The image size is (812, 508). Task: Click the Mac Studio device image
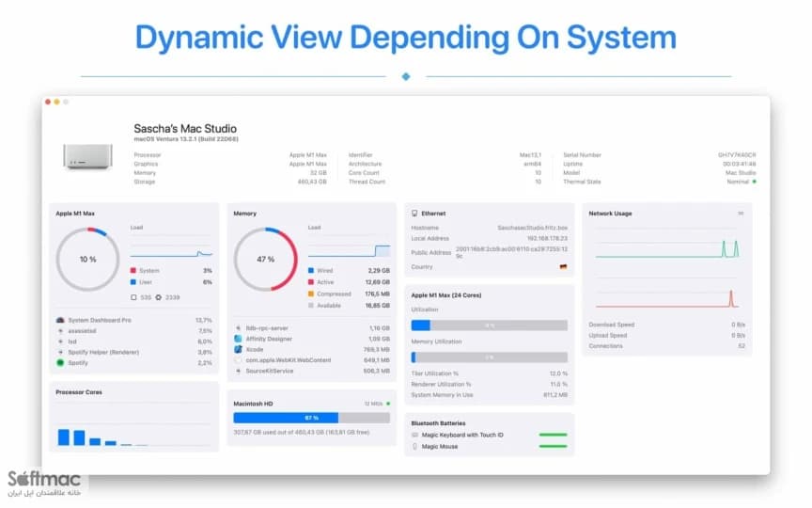[x=87, y=156]
